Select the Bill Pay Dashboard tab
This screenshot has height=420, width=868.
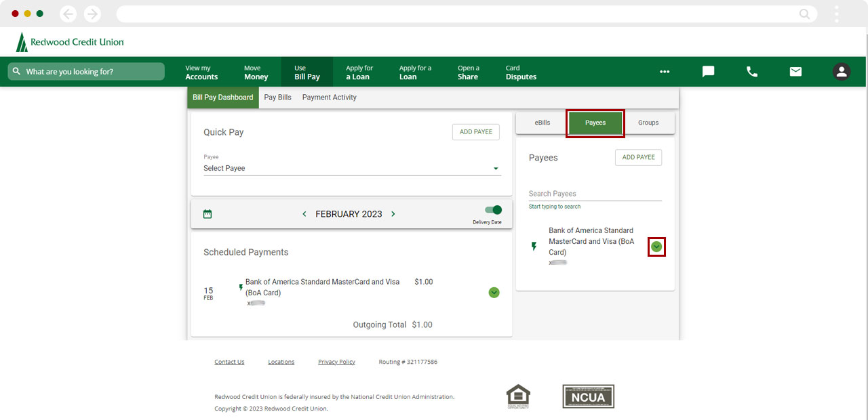coord(223,98)
